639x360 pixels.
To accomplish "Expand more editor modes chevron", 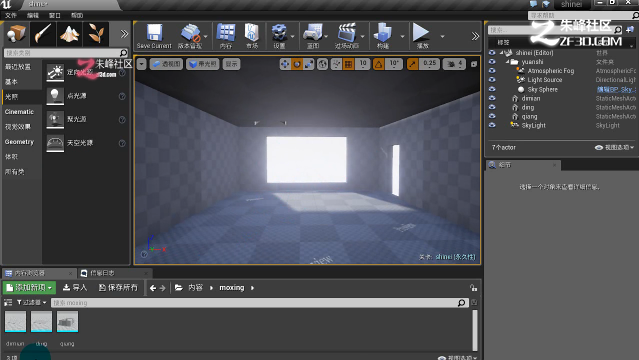I will (x=124, y=34).
